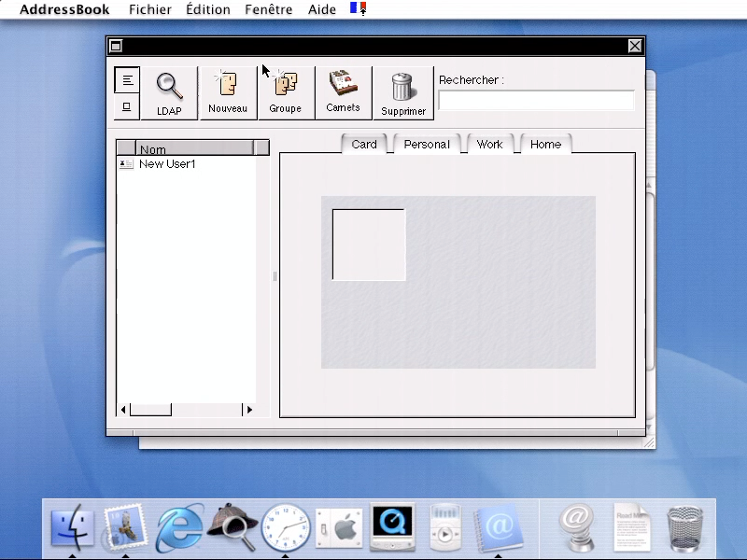Launch QuickTime Player from the Dock
Viewport: 747px width, 560px height.
coord(392,527)
